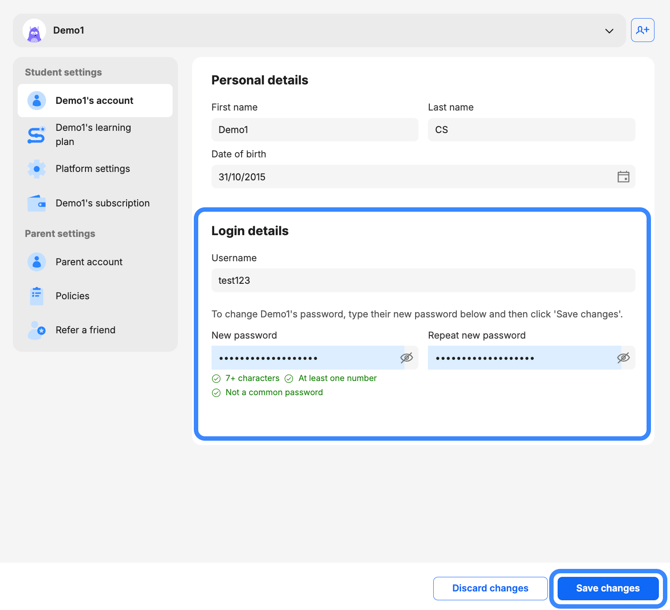Click the Last name label
The width and height of the screenshot is (670, 610).
[450, 107]
